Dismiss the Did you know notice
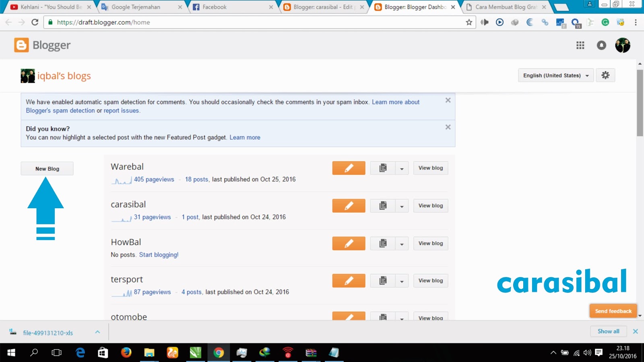The height and width of the screenshot is (362, 644). pyautogui.click(x=448, y=127)
